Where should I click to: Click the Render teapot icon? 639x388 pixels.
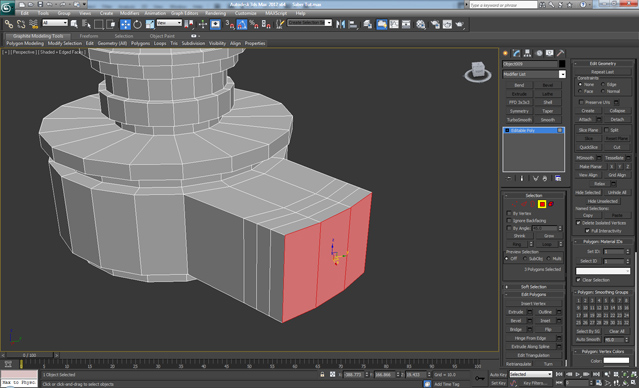(x=460, y=24)
